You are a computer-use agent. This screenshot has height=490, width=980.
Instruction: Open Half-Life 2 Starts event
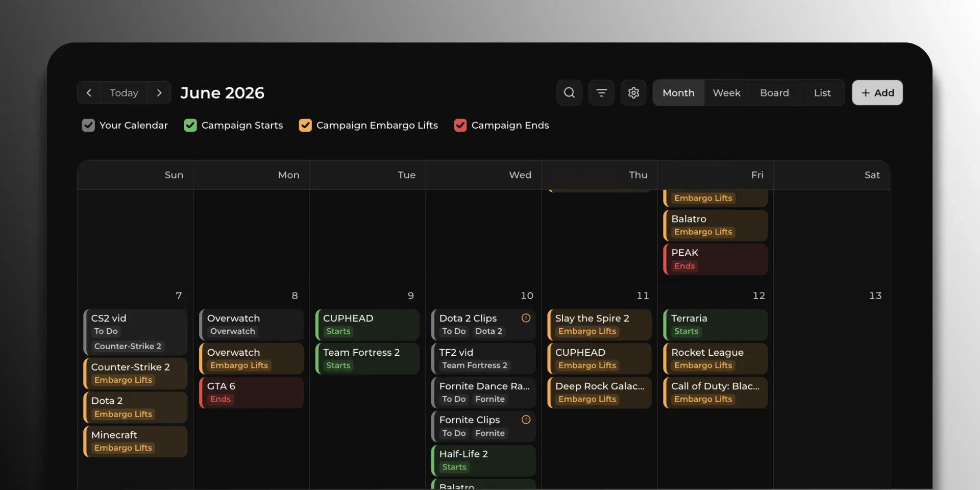pos(483,460)
